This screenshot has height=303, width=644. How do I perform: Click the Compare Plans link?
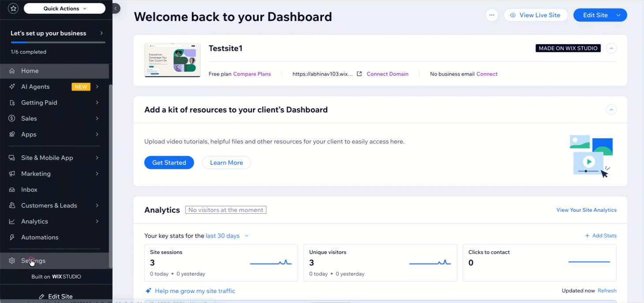252,74
